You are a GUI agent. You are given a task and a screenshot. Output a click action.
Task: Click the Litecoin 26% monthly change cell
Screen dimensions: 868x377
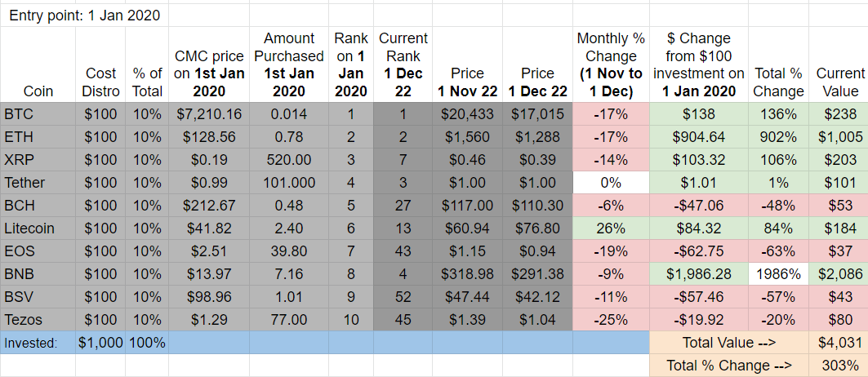point(611,228)
